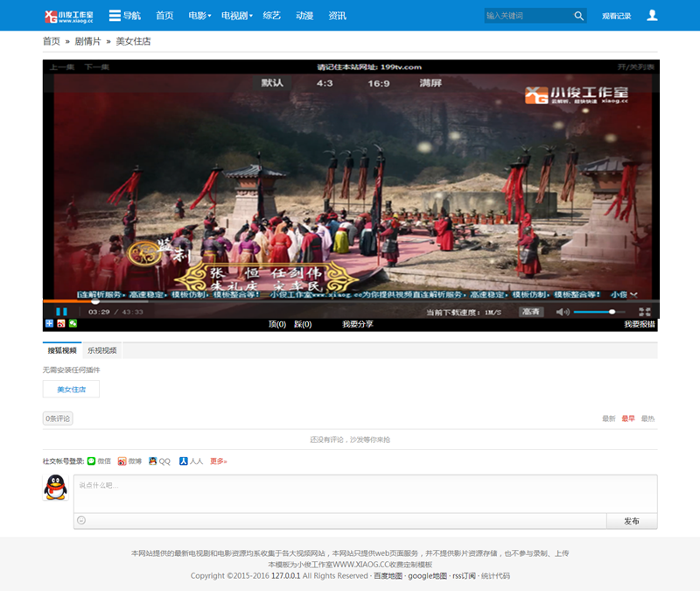700x591 pixels.
Task: Sort comments by 最新
Action: click(x=608, y=419)
